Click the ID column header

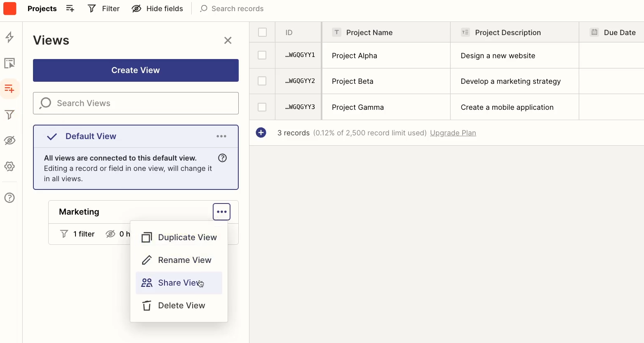(x=298, y=32)
